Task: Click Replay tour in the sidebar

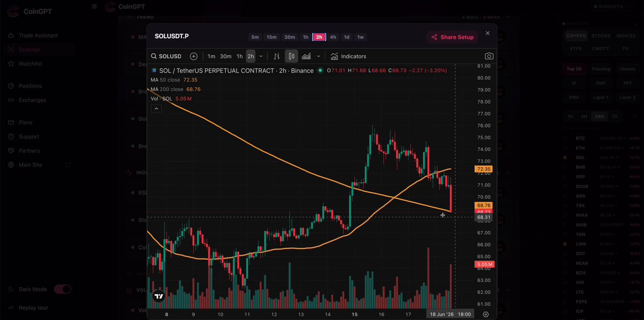Action: point(33,308)
